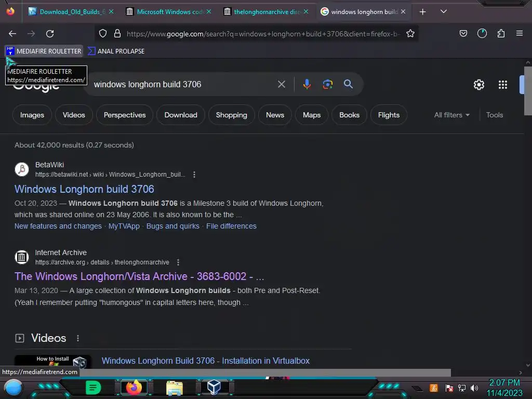Select the Download filter chip
532x399 pixels.
pos(181,115)
